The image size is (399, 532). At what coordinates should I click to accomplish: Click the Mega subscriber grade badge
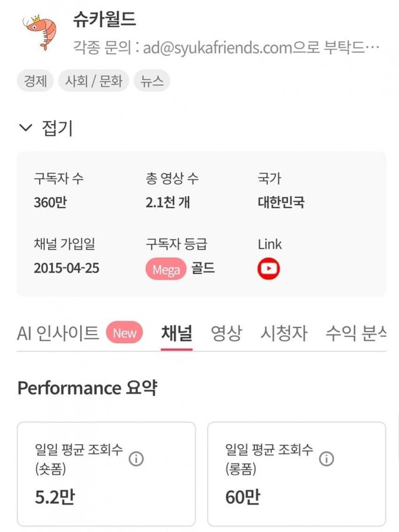pyautogui.click(x=166, y=269)
